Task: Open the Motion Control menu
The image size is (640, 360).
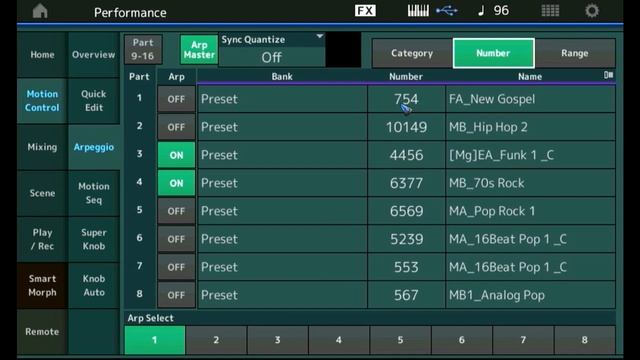Action: (42, 101)
